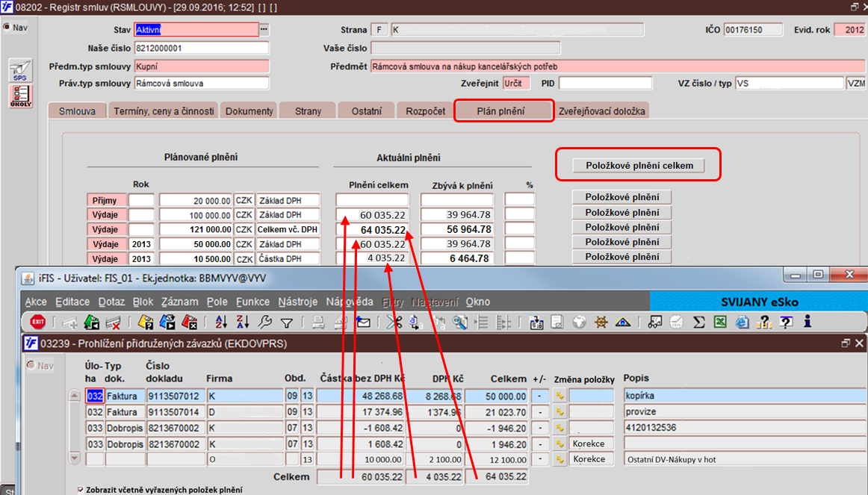
Task: Click the 'Položkové plnění celkem' button
Action: [x=639, y=165]
